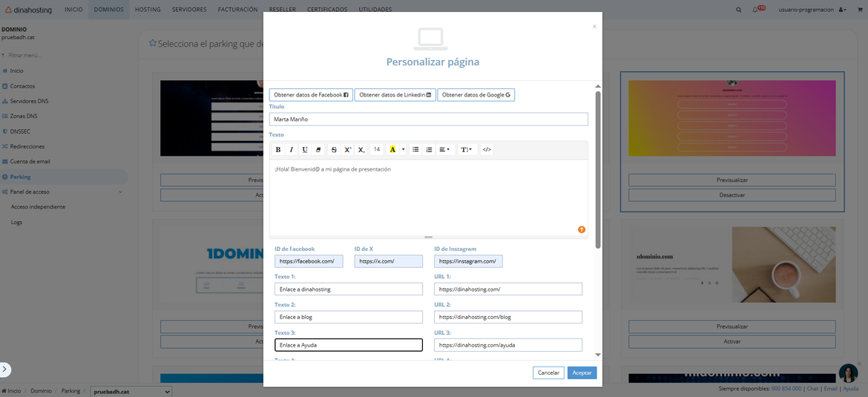Open the line height dropdown

468,149
